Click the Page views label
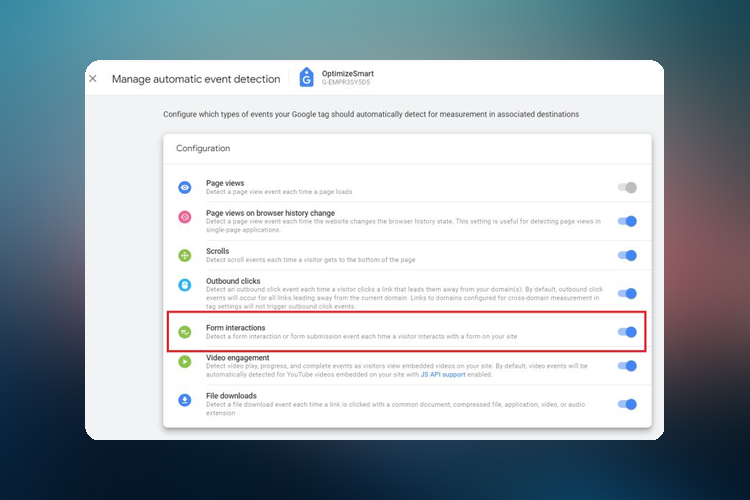 [x=225, y=183]
